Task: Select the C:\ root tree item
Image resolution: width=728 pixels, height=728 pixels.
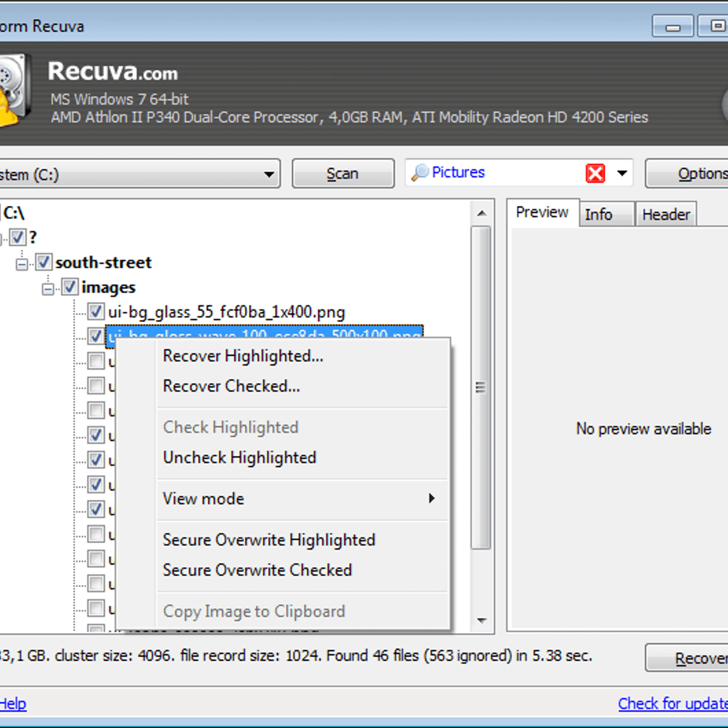Action: click(x=14, y=212)
